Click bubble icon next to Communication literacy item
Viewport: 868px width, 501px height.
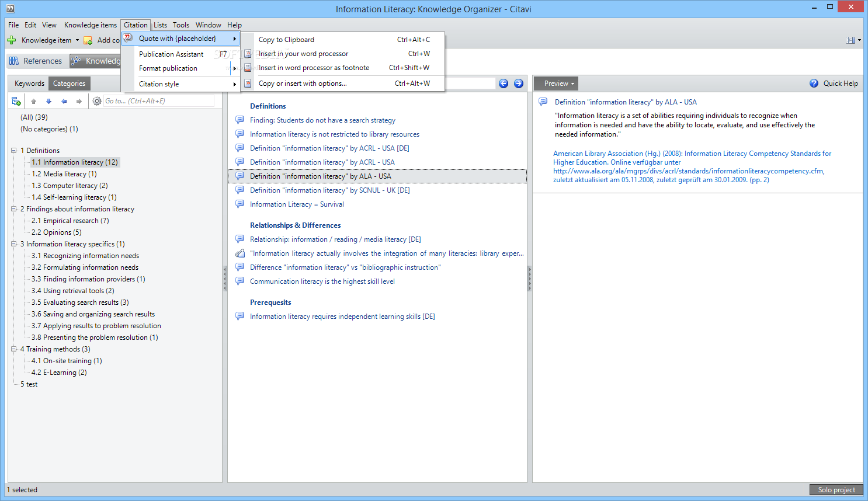tap(240, 281)
